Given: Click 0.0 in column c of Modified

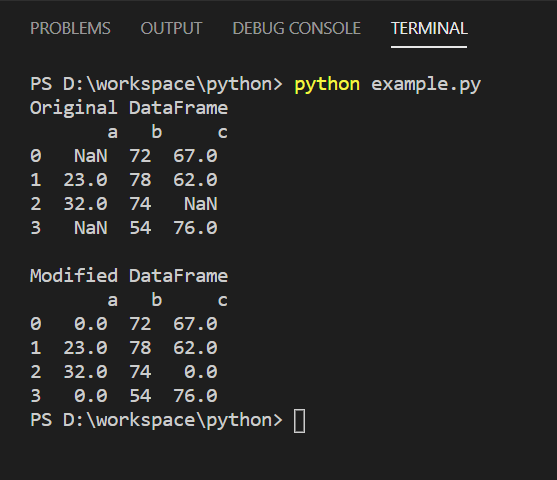Looking at the screenshot, I should [x=201, y=372].
